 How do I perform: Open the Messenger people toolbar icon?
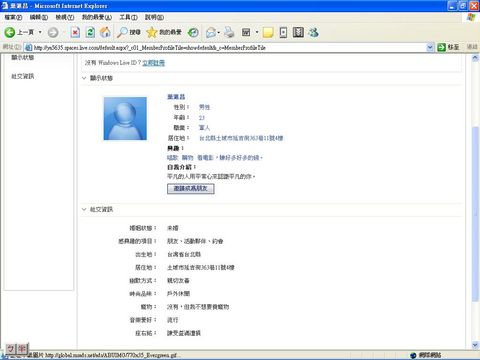313,32
